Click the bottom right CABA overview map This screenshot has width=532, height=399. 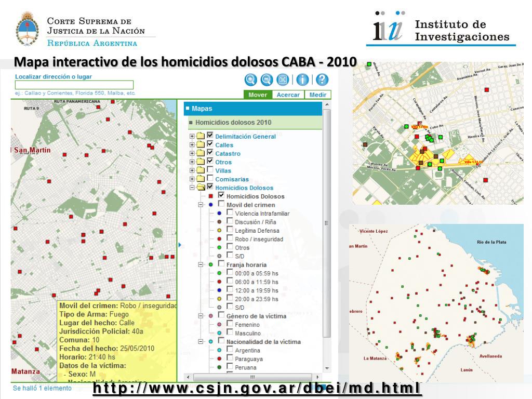436,303
